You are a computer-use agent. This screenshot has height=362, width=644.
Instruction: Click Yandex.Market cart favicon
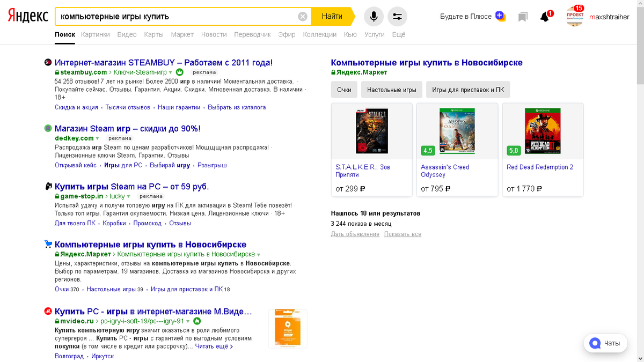(48, 245)
